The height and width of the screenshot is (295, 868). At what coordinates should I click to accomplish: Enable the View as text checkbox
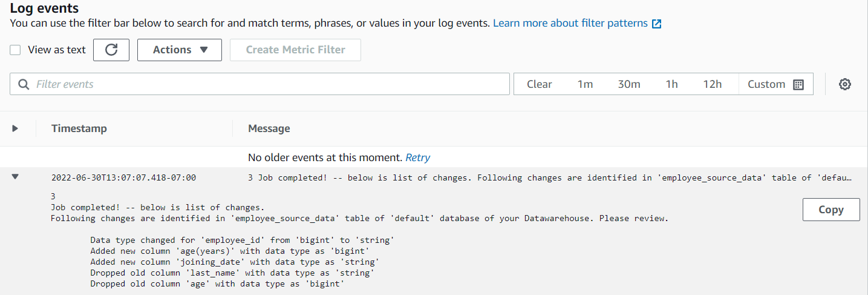tap(16, 50)
